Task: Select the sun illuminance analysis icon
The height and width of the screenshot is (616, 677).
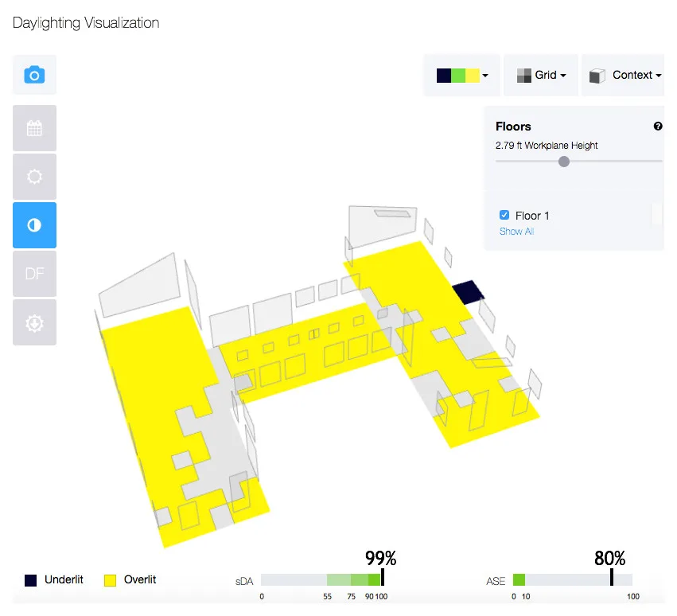Action: point(34,177)
